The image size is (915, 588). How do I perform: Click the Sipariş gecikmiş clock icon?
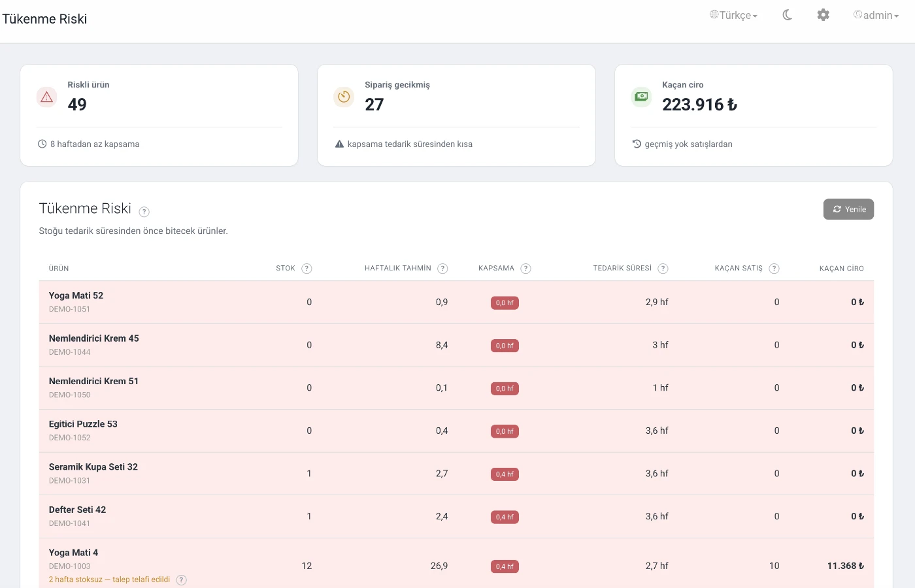344,97
